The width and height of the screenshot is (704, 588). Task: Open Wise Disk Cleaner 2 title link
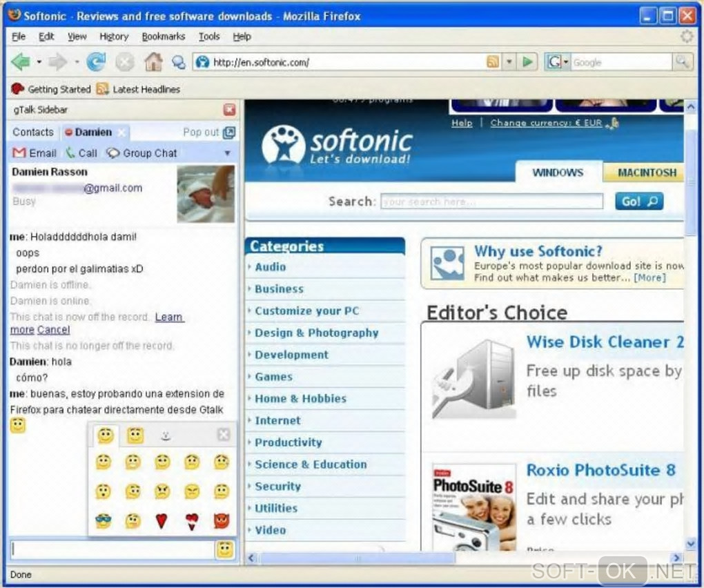pyautogui.click(x=605, y=342)
